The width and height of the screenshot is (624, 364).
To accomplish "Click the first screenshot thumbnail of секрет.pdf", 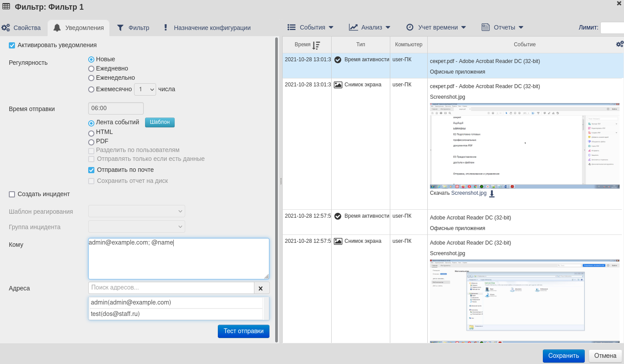I will click(x=524, y=146).
